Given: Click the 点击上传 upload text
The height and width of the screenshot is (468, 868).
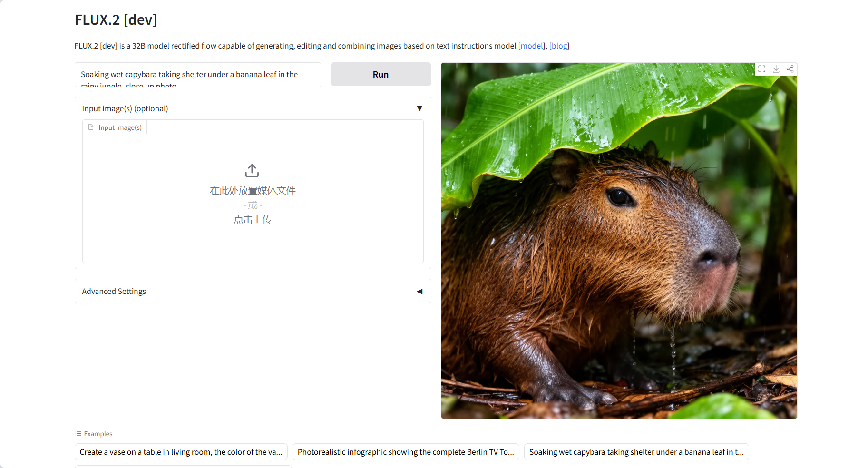Looking at the screenshot, I should [253, 219].
